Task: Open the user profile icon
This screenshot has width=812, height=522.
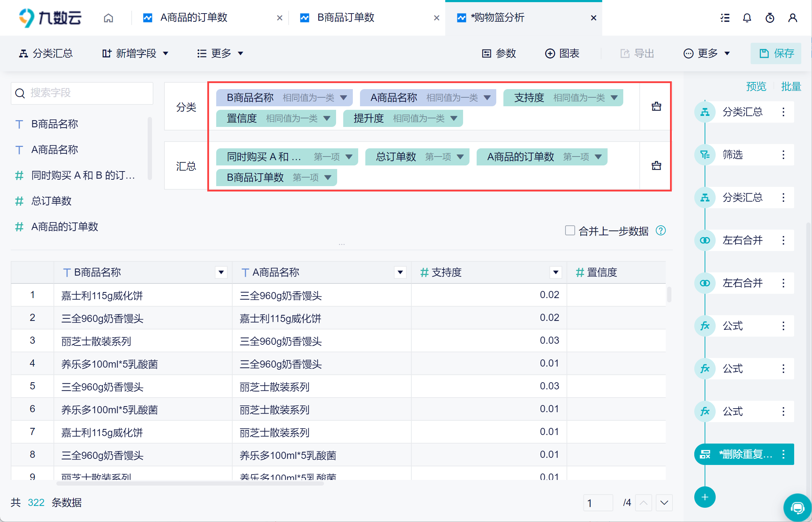Action: tap(792, 18)
